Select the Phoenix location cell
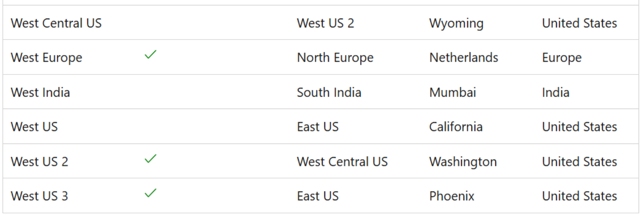Image resolution: width=644 pixels, height=220 pixels. point(452,196)
